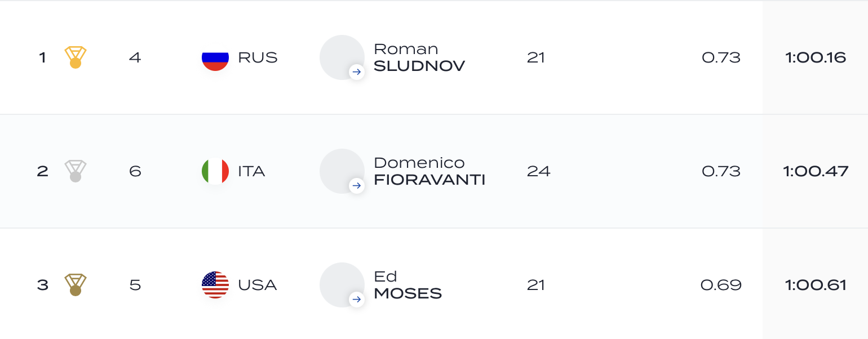This screenshot has width=868, height=339.
Task: Click the USA flag icon
Action: (215, 285)
